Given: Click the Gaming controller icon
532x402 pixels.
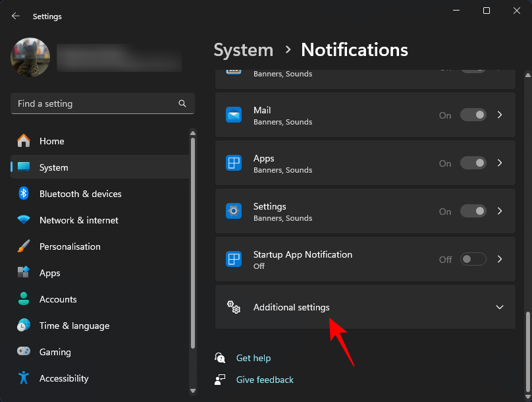Looking at the screenshot, I should (24, 351).
